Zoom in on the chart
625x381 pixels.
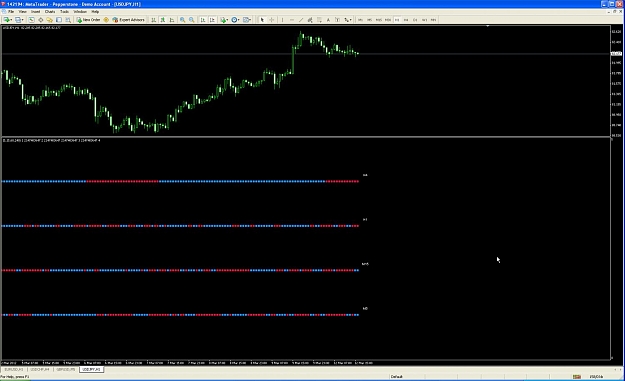[x=183, y=20]
